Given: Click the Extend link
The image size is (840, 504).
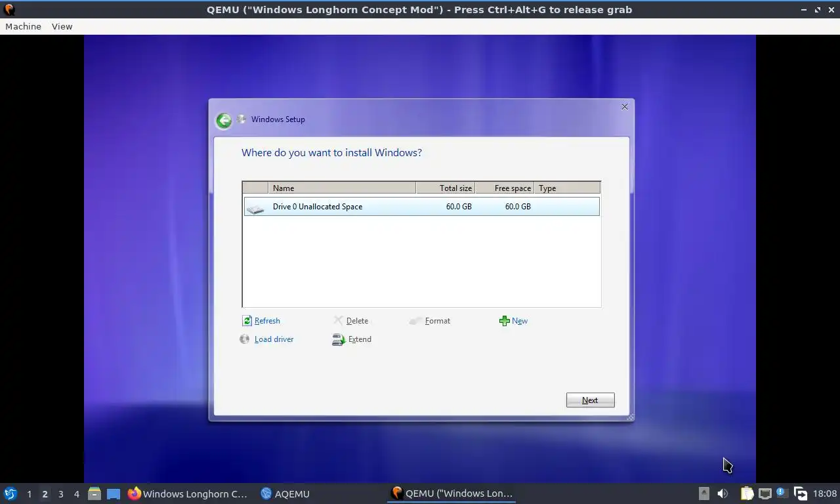Looking at the screenshot, I should pos(360,339).
